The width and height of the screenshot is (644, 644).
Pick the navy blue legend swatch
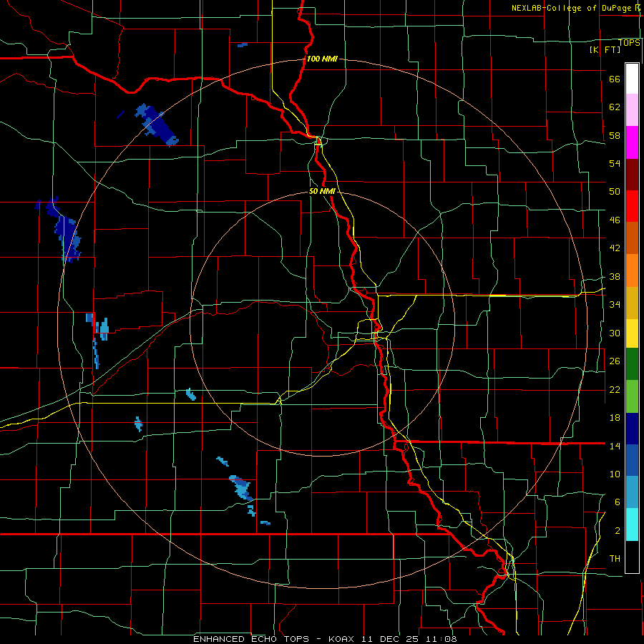coord(632,429)
